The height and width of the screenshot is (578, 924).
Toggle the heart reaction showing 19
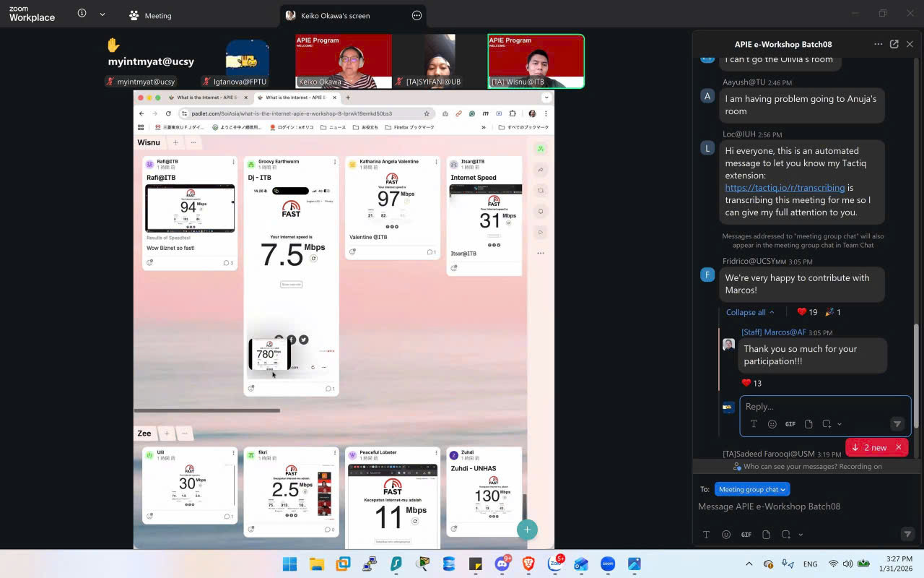pos(807,312)
